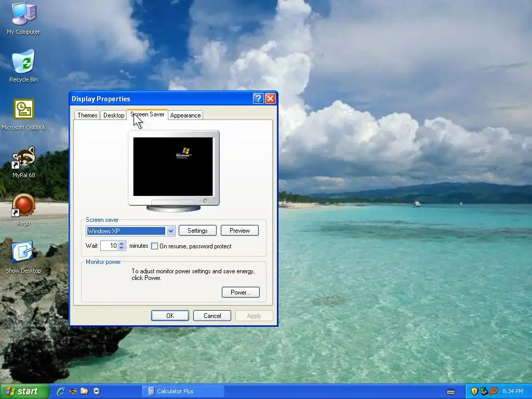Select the Microsoft Outlook desktop shortcut
Image resolution: width=532 pixels, height=399 pixels.
[x=23, y=114]
